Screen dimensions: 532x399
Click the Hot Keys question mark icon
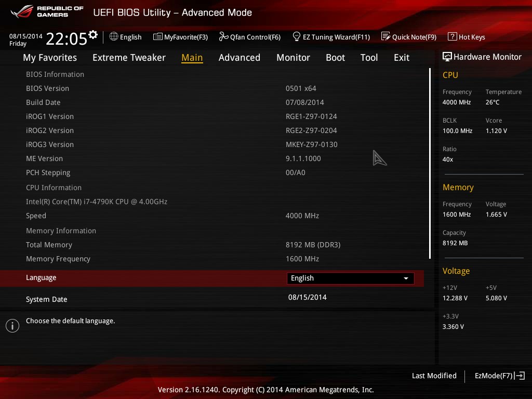453,36
